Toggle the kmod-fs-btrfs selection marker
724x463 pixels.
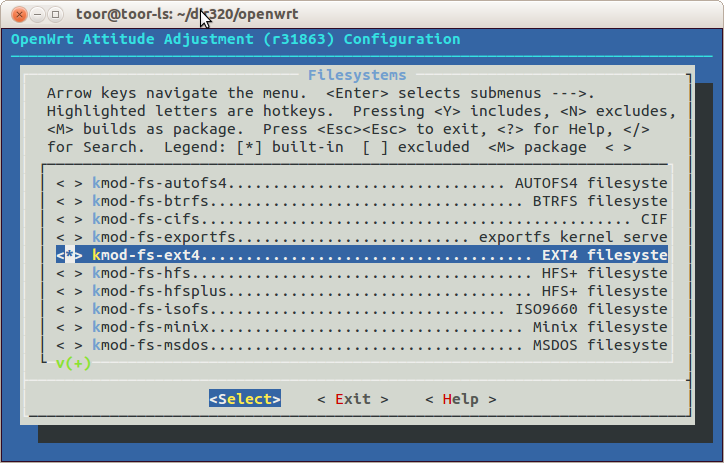pyautogui.click(x=69, y=201)
